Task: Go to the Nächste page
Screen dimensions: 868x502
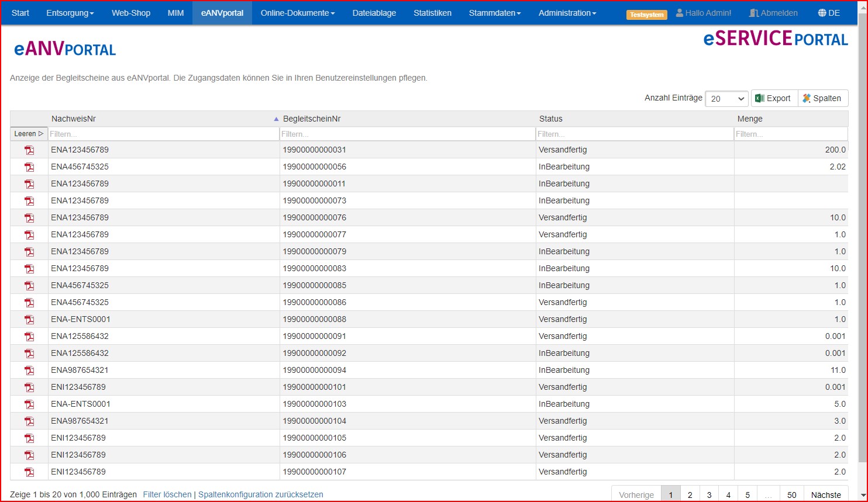Action: point(826,494)
